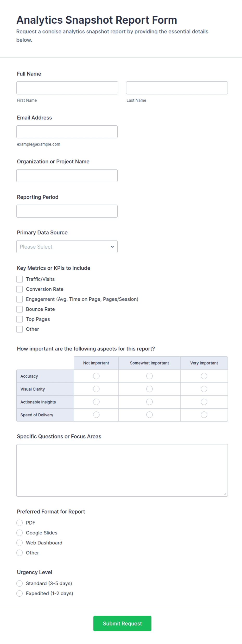Select Expedited (1-2 days) urgency

[20, 593]
